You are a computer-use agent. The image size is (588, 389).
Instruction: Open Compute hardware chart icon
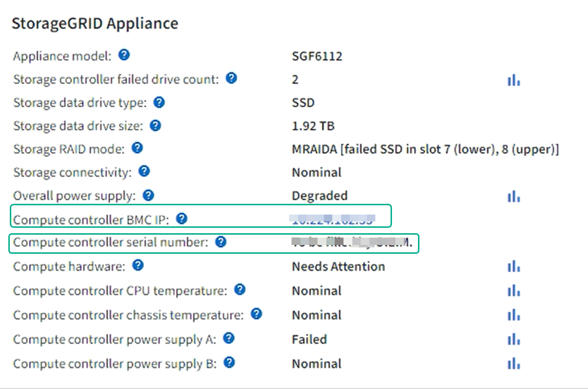(514, 267)
